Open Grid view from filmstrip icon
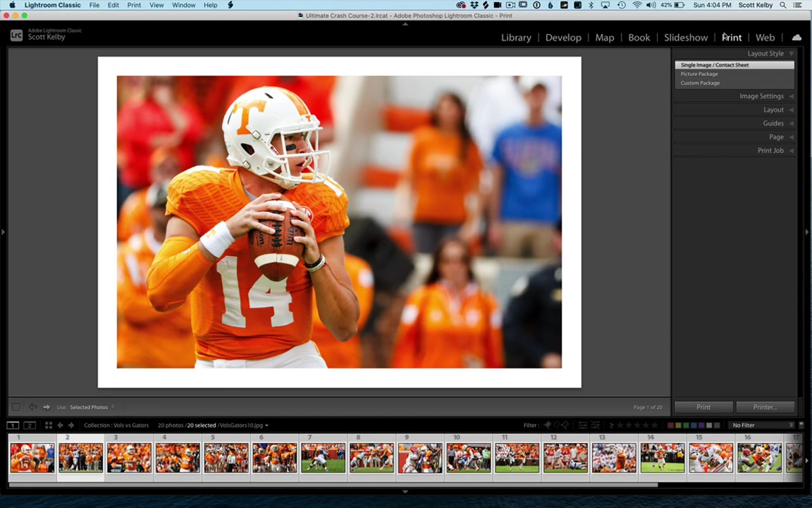The height and width of the screenshot is (508, 812). [x=48, y=425]
